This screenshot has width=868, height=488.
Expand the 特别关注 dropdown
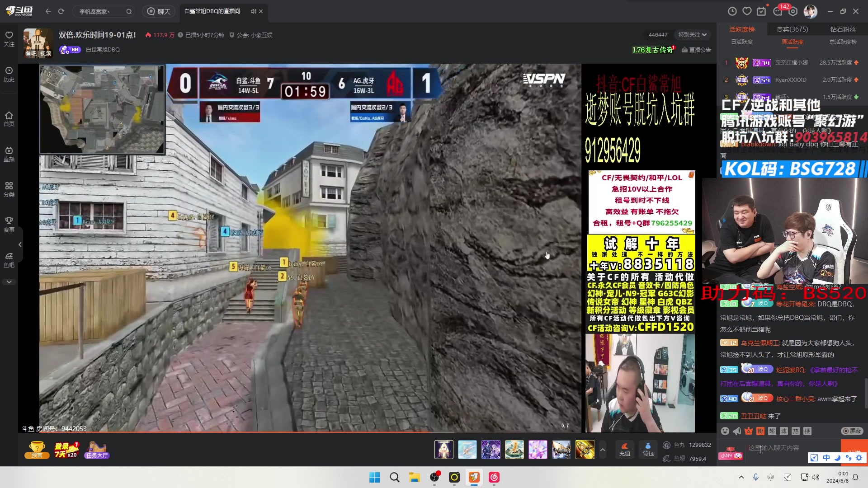click(x=692, y=35)
